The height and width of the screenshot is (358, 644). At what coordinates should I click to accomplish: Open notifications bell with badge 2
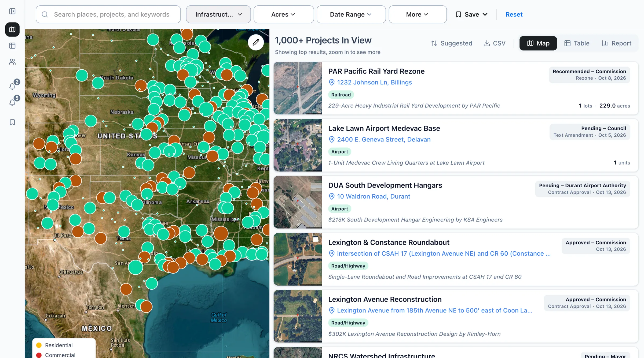coord(12,86)
